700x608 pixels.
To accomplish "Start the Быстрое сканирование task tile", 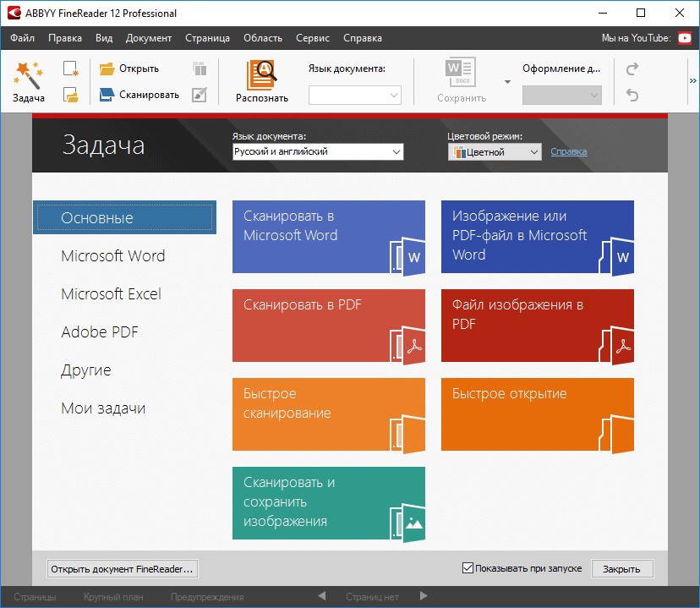I will [x=329, y=414].
